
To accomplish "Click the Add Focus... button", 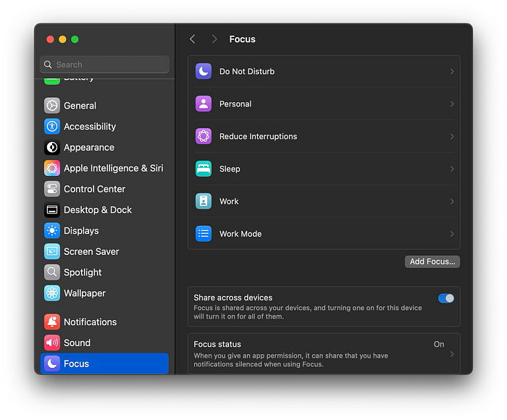I will (432, 261).
